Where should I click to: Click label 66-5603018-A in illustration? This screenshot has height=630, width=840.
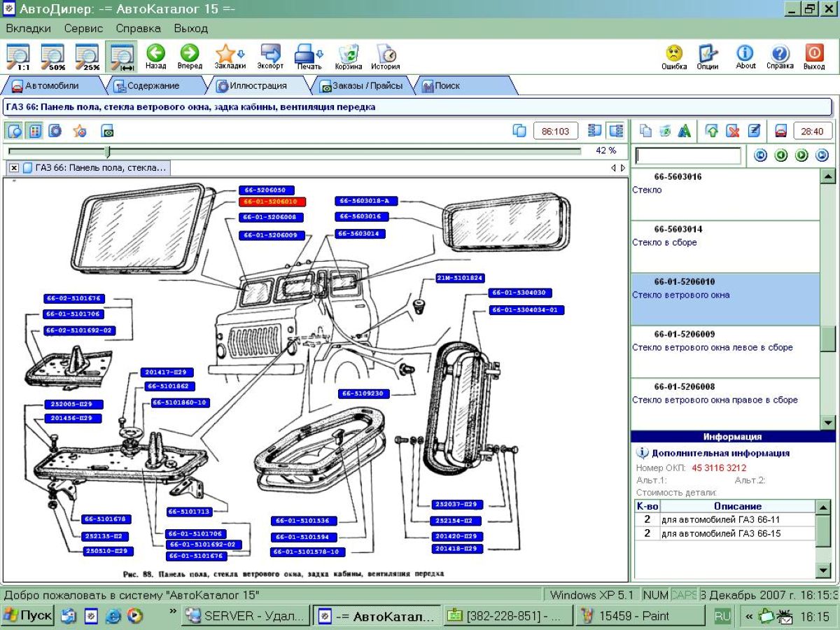click(366, 201)
